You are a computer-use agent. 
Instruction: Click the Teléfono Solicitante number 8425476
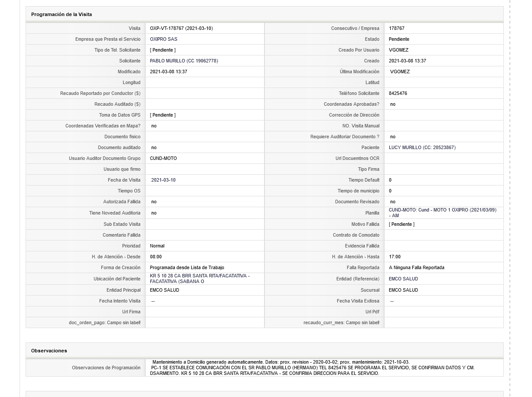click(x=398, y=93)
